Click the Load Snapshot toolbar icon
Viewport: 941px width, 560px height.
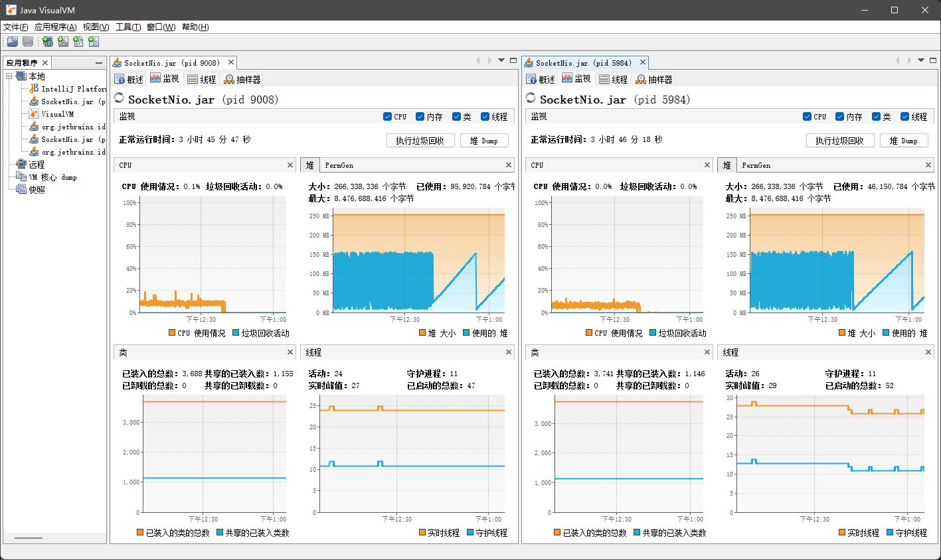click(13, 42)
